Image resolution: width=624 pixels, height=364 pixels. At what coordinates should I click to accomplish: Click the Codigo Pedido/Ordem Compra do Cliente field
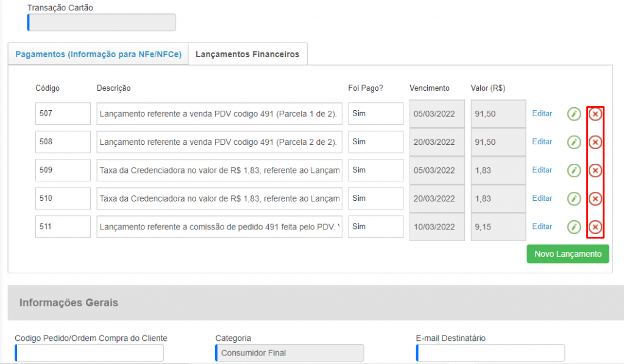click(x=89, y=353)
